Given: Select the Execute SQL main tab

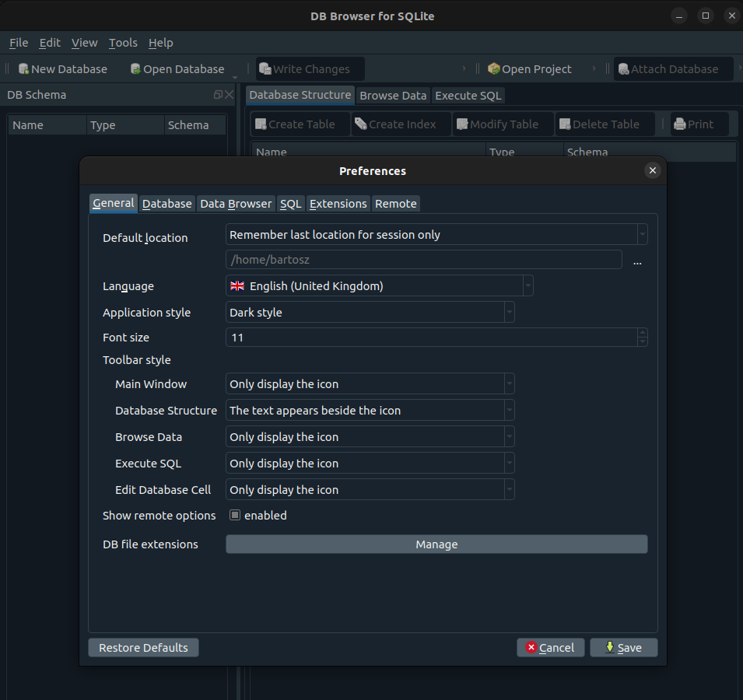Looking at the screenshot, I should point(468,95).
